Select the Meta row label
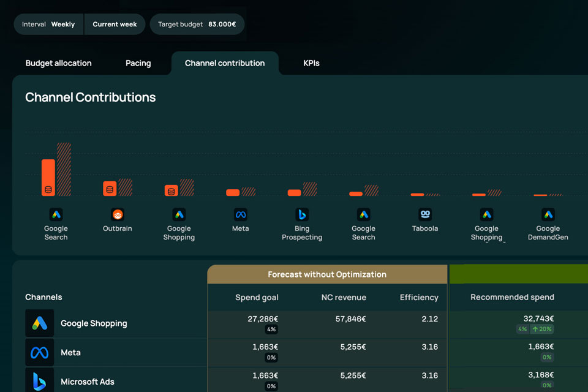Screen dimensions: 588x392 [x=70, y=352]
